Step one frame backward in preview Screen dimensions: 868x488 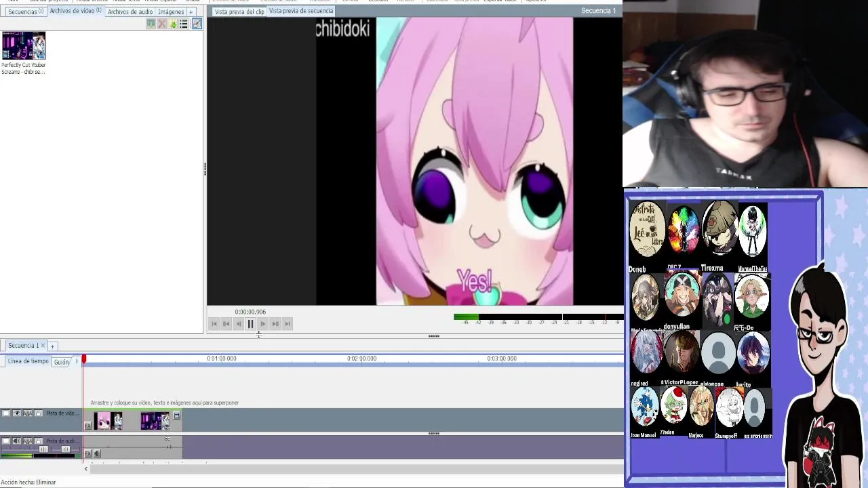[239, 324]
